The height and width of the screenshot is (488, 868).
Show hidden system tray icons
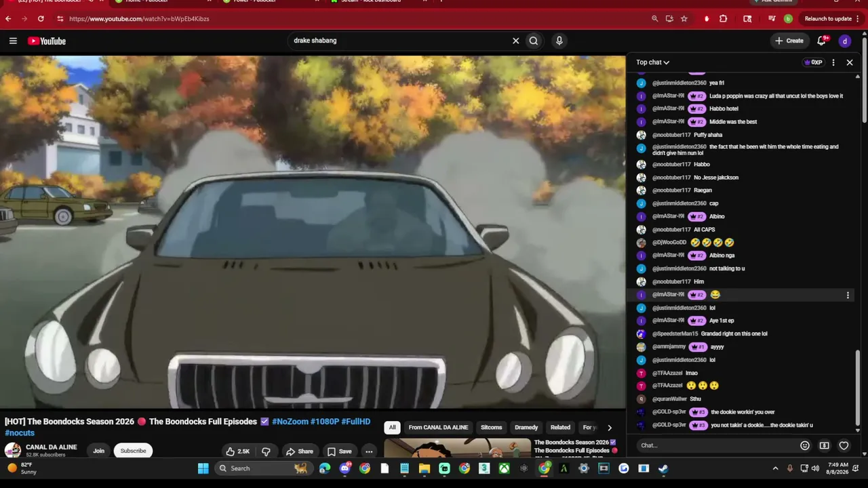coord(775,468)
